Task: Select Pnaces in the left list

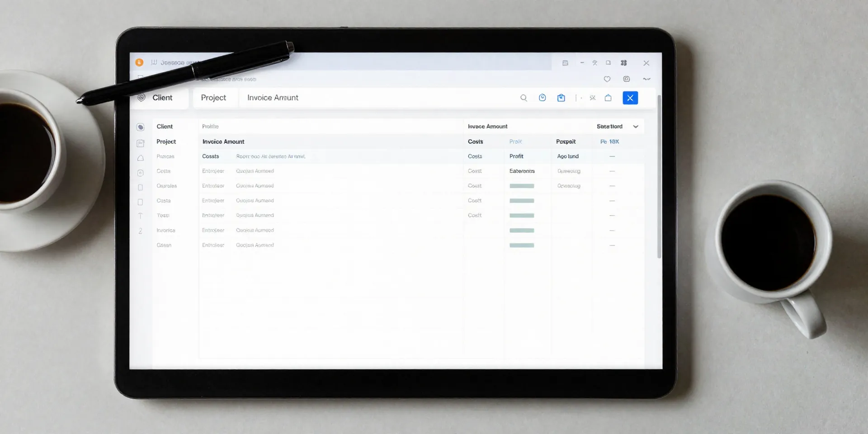Action: (165, 156)
